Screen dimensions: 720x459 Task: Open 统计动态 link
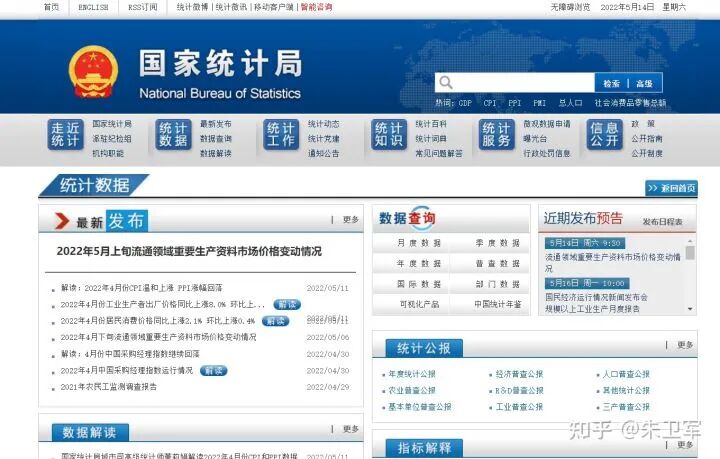coord(324,124)
